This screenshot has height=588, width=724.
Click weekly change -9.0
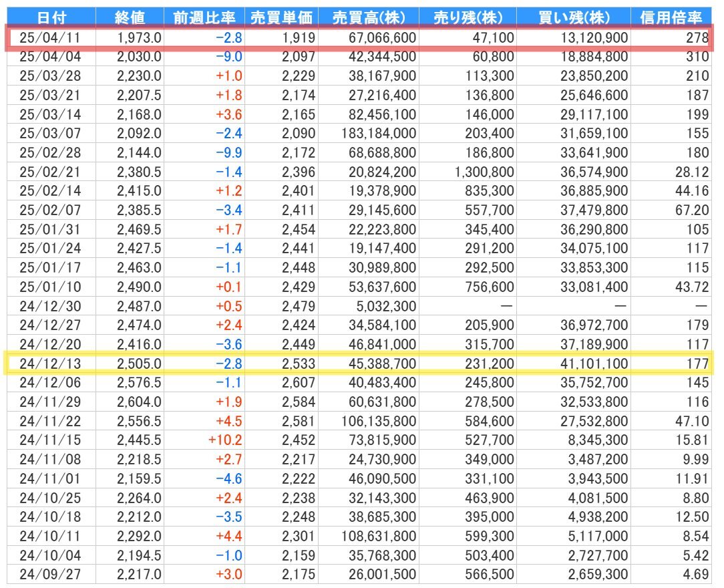229,56
